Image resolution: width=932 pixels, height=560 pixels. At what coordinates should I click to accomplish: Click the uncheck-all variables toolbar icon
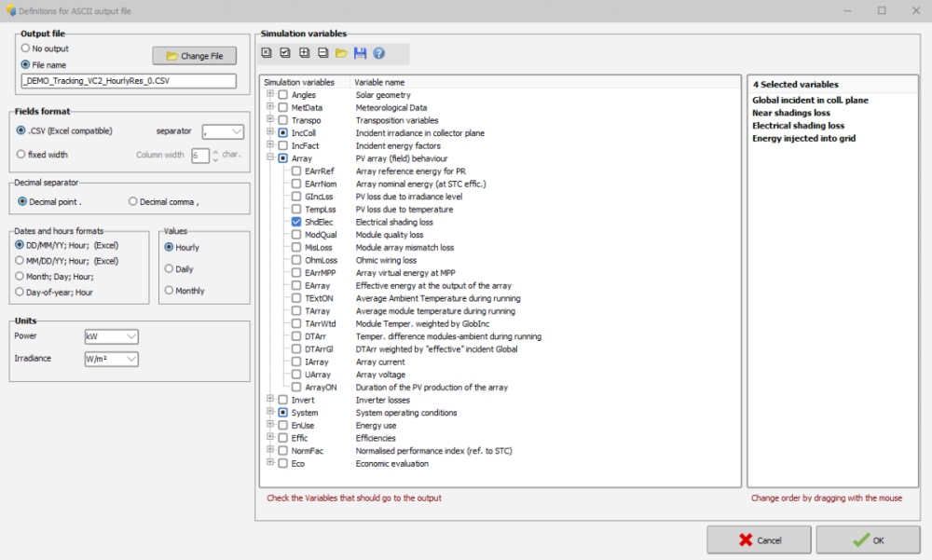click(267, 53)
